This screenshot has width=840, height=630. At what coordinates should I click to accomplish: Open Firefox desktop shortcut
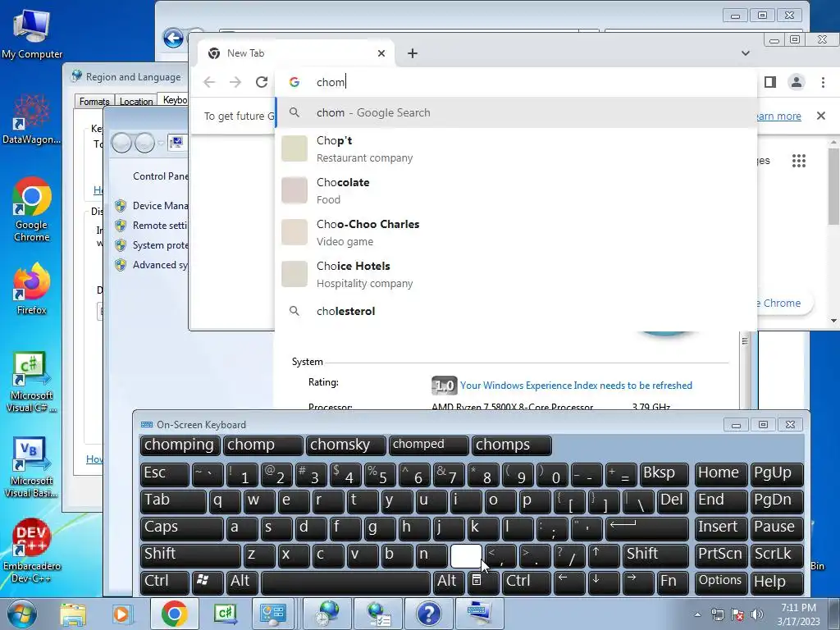(x=32, y=290)
